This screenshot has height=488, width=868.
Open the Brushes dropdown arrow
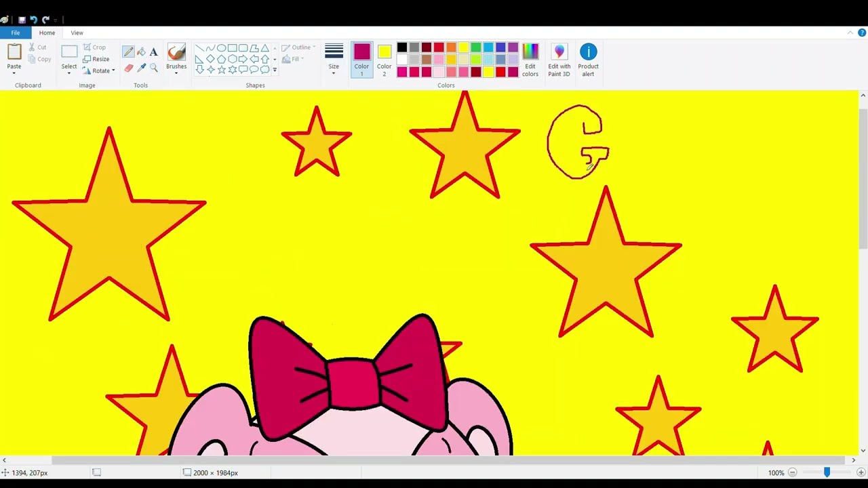point(176,73)
